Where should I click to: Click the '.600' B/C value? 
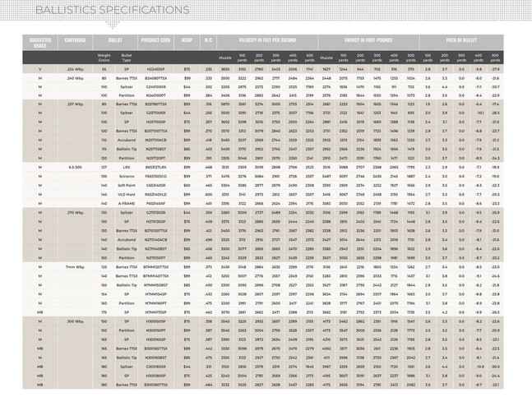208,194
